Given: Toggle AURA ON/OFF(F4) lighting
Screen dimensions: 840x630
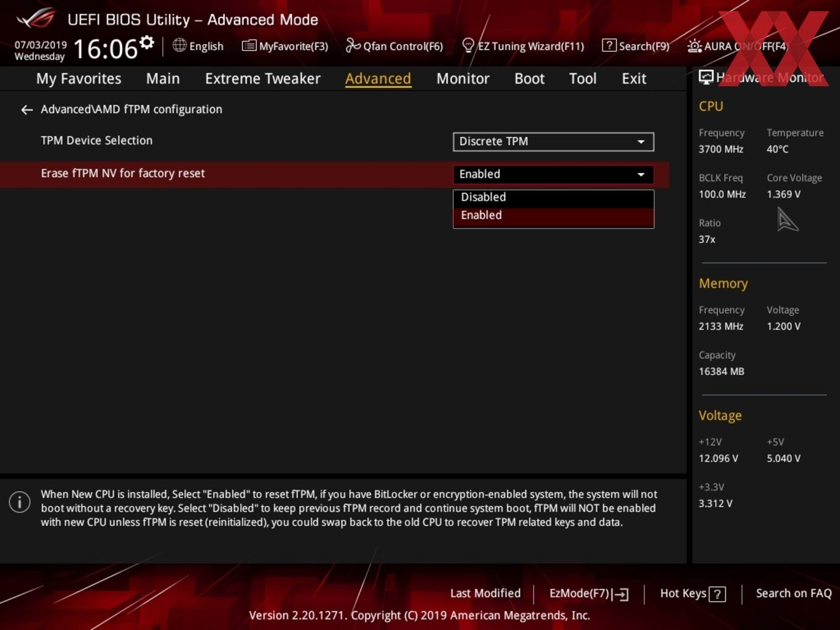Looking at the screenshot, I should tap(737, 46).
